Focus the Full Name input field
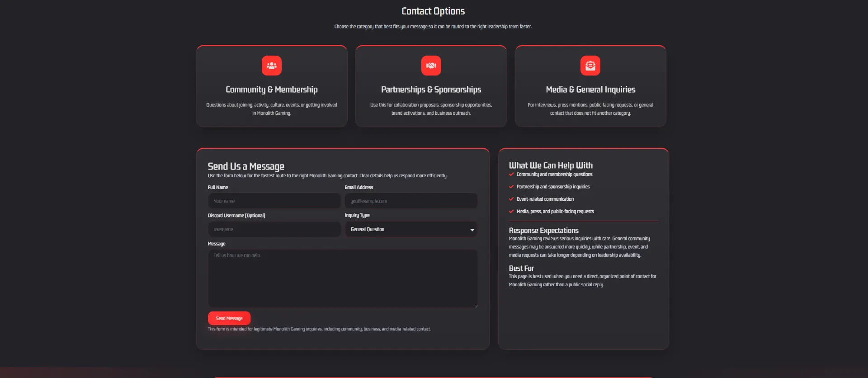 [x=274, y=201]
